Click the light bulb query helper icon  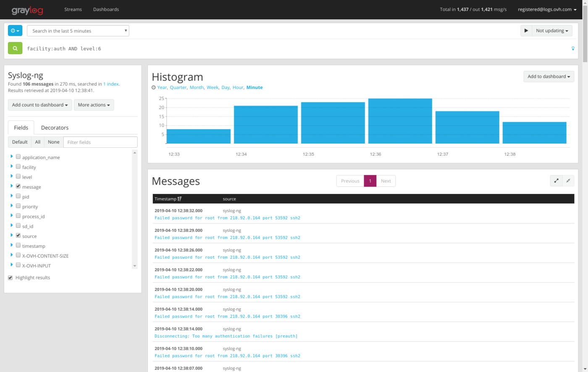[573, 48]
